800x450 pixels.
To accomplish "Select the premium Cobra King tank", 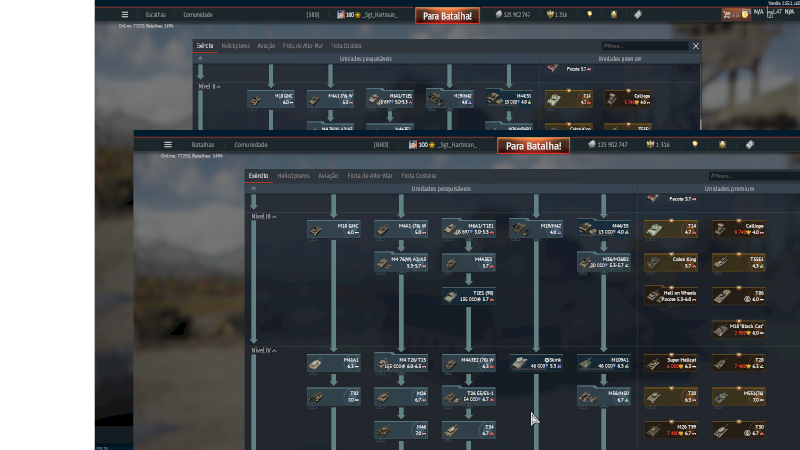I will point(671,263).
